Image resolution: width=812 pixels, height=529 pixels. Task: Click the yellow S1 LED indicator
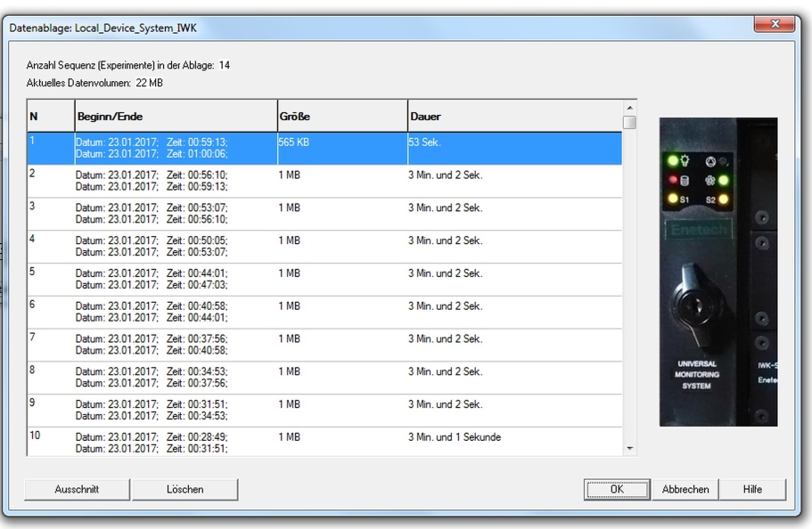coord(672,199)
